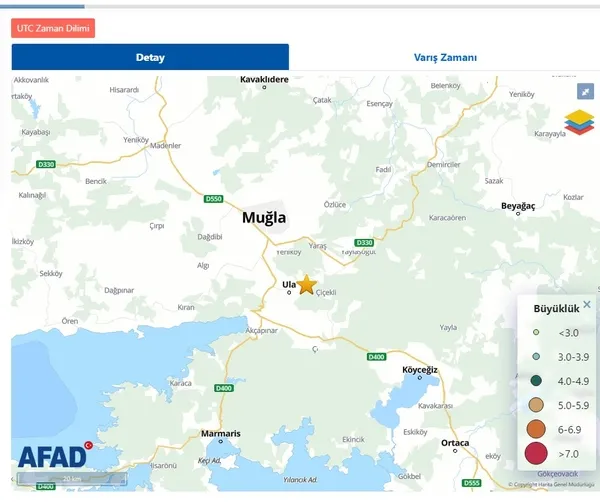
Task: Click the Dağpınar village label
Action: (x=119, y=290)
